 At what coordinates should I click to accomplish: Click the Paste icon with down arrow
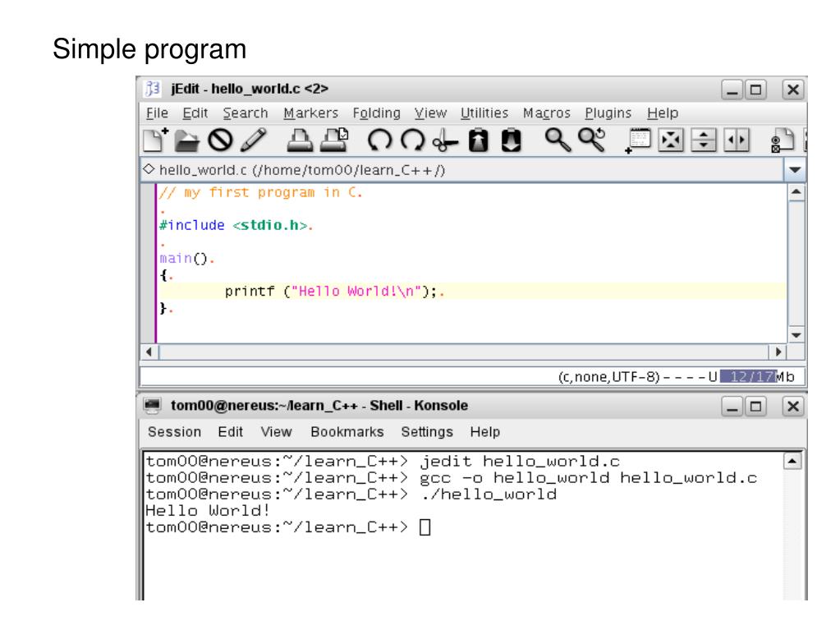(511, 140)
